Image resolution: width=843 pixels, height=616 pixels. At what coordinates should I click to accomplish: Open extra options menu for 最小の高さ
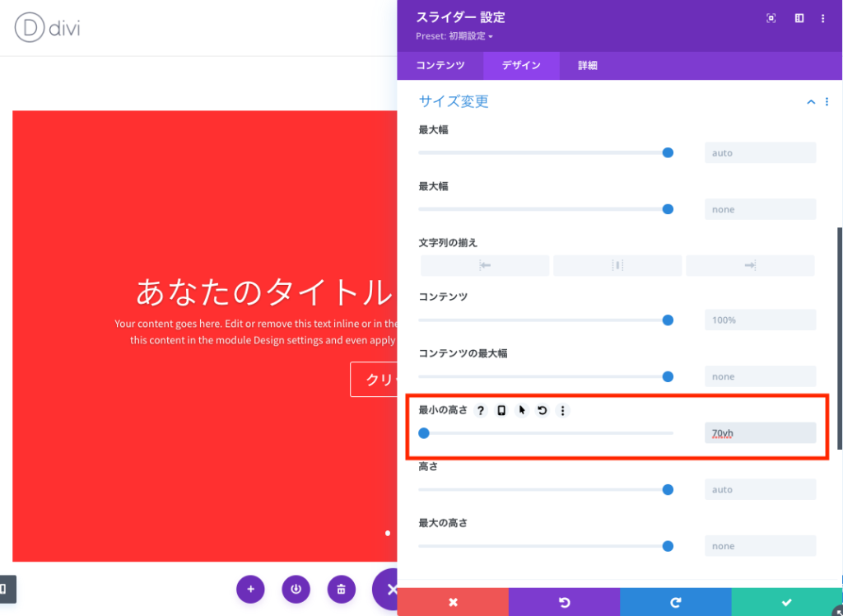tap(562, 410)
